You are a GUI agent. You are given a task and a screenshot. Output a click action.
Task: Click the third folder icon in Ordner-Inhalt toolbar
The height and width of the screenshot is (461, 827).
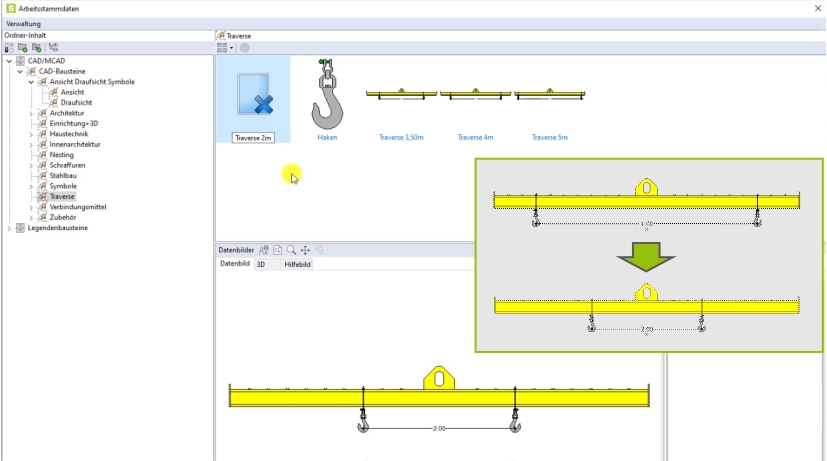(36, 47)
